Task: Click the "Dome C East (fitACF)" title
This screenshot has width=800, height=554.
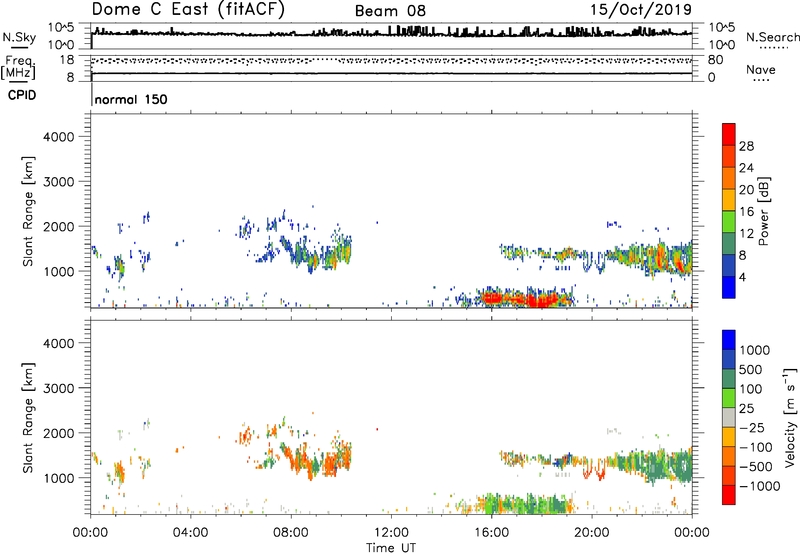Action: 188,10
